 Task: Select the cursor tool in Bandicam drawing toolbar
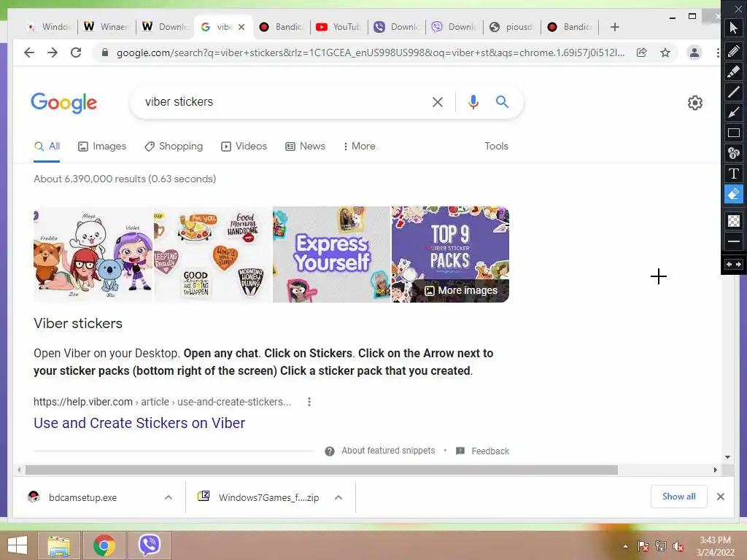pyautogui.click(x=734, y=28)
